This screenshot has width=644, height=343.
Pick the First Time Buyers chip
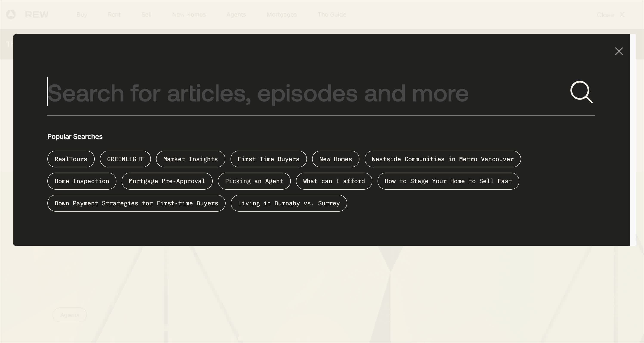point(268,159)
